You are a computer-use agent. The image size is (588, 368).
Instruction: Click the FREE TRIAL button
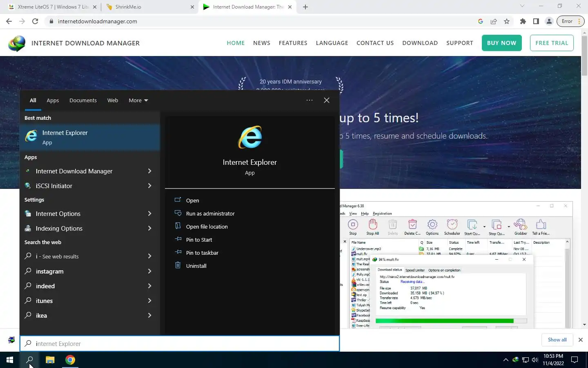tap(552, 43)
